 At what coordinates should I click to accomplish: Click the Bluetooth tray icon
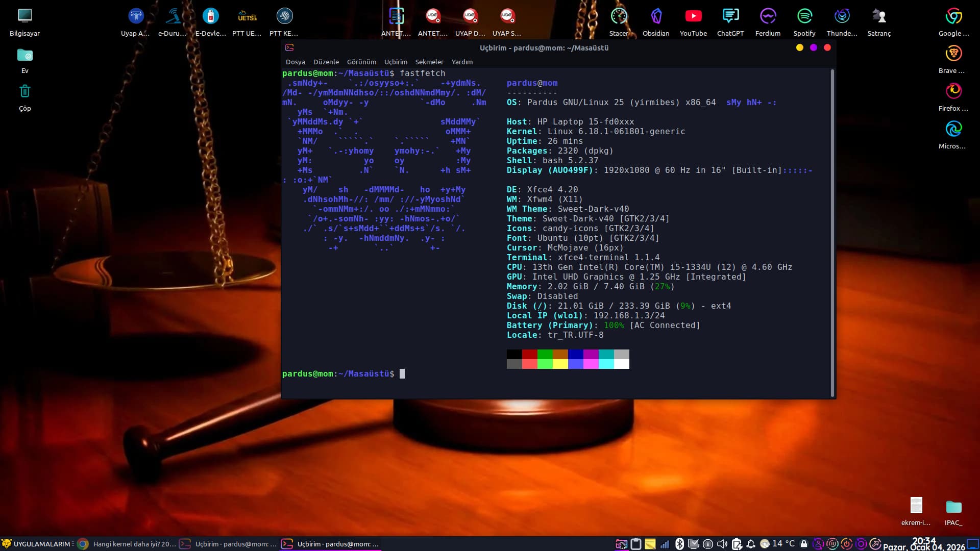(x=679, y=544)
